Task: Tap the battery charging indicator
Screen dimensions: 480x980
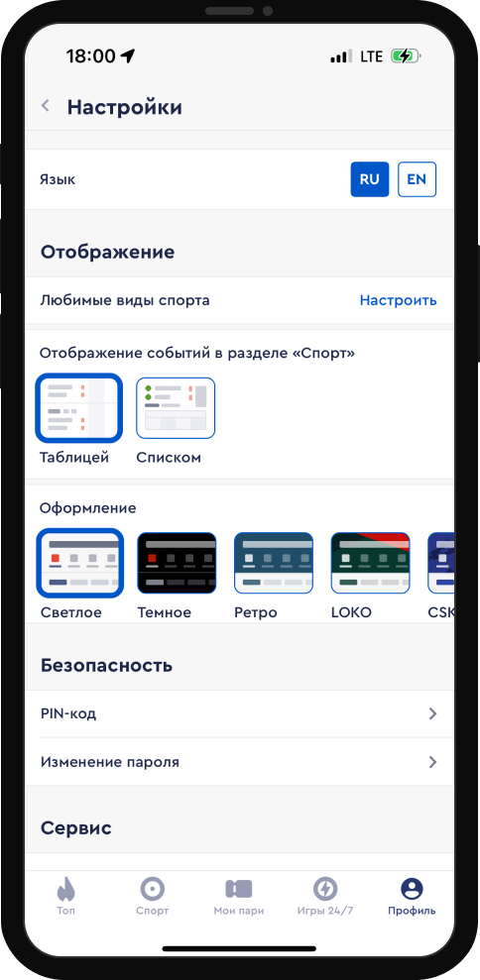Action: click(x=407, y=56)
